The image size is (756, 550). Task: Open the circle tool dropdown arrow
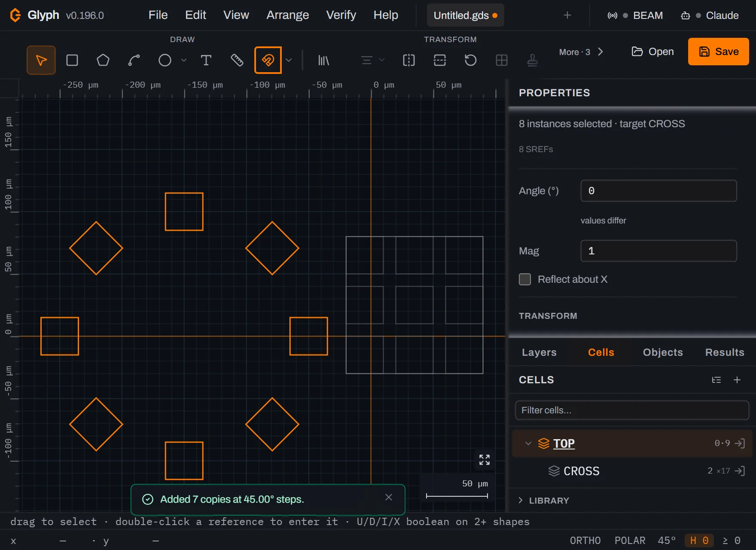point(184,60)
